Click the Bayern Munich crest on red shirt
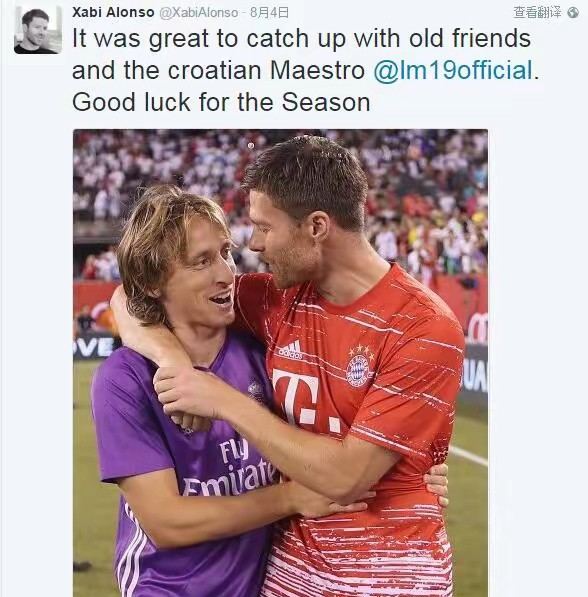 point(359,366)
